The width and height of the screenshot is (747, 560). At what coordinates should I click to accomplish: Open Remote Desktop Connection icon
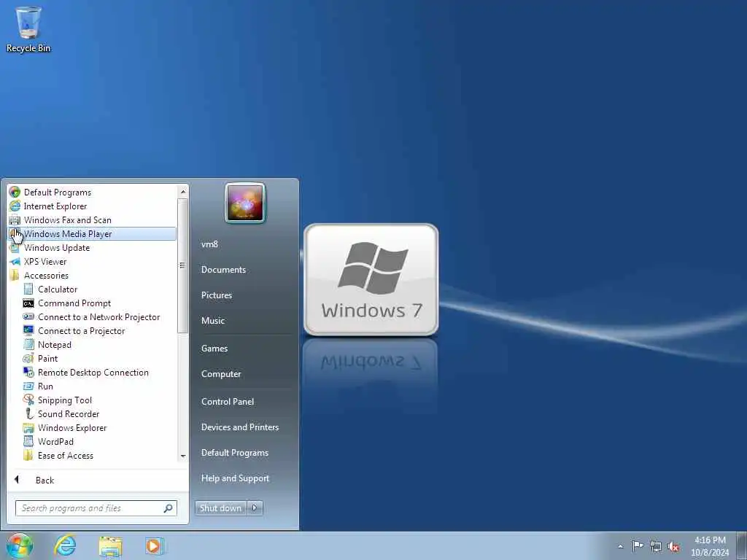[28, 373]
